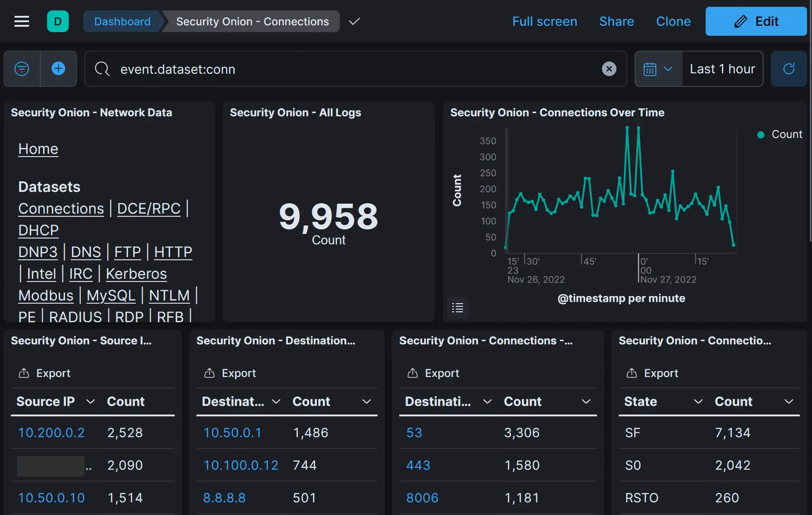Click destination IP 8.8.8.8

pyautogui.click(x=224, y=498)
